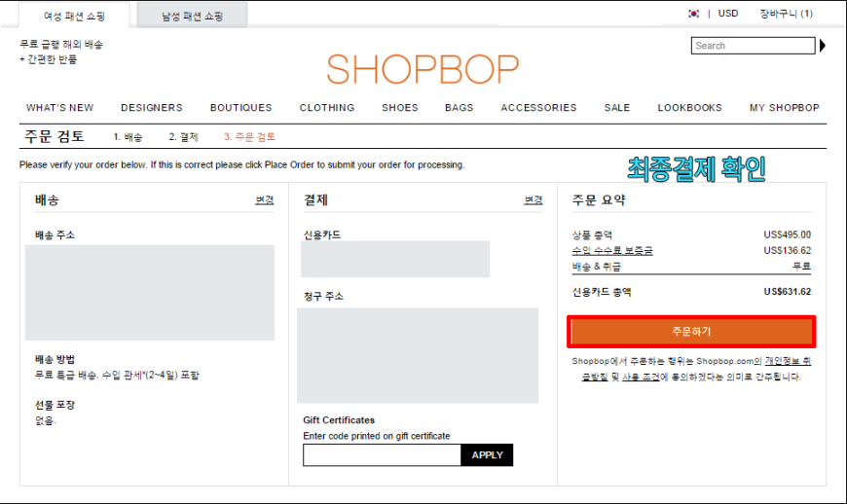
Task: Click the 상품 총액 label
Action: 592,234
